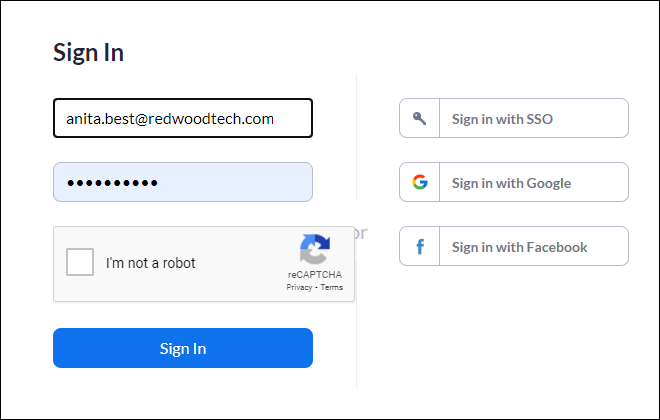Screen dimensions: 660x420
Task: Focus the email address input field
Action: click(x=183, y=118)
